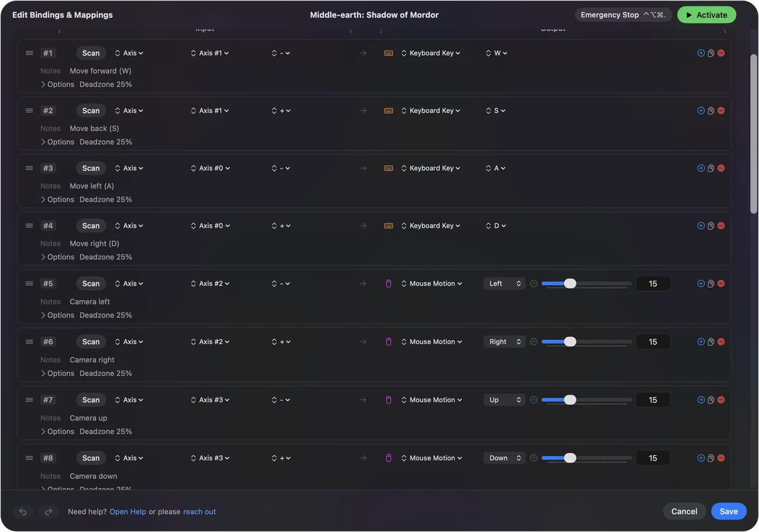759x532 pixels.
Task: Delete binding #3 with the red minus
Action: coord(721,168)
